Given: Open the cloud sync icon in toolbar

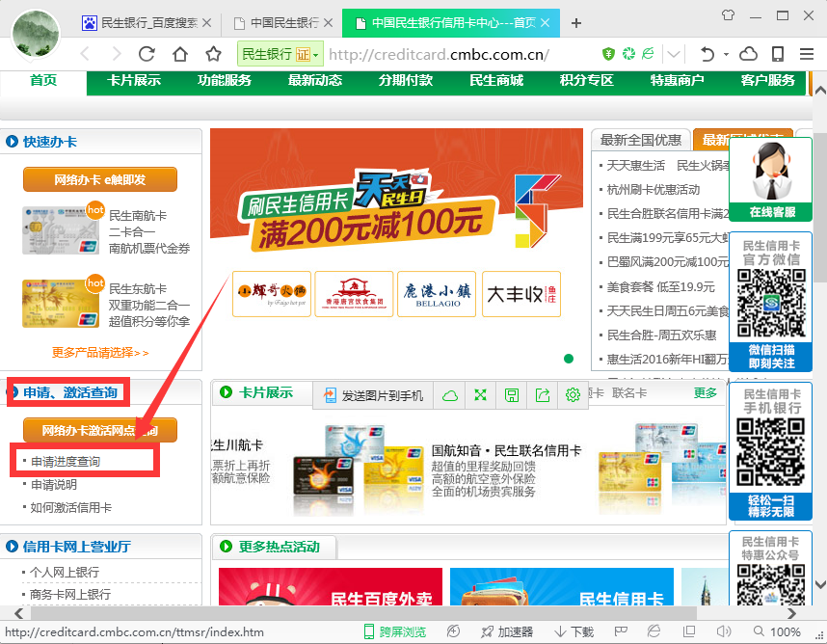Looking at the screenshot, I should pos(748,54).
